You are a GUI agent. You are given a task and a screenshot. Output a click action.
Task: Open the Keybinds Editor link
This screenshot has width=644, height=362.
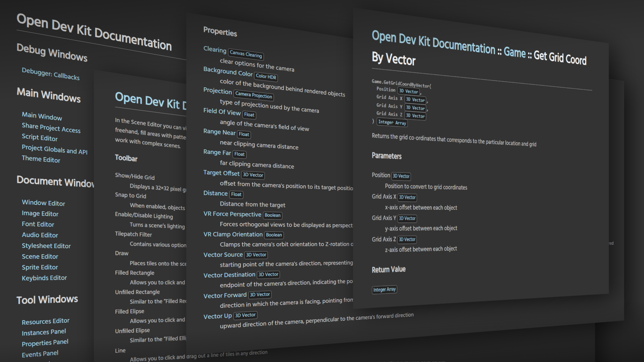[44, 278]
